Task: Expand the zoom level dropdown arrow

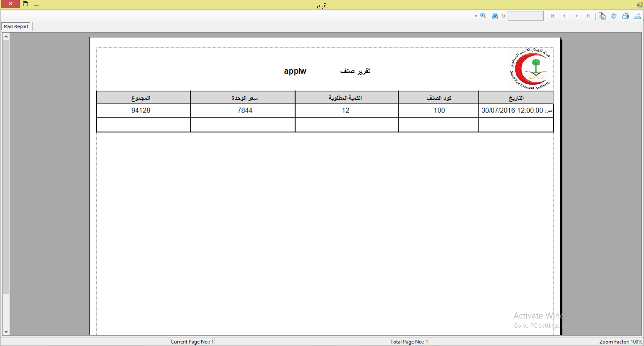Action: pyautogui.click(x=476, y=16)
